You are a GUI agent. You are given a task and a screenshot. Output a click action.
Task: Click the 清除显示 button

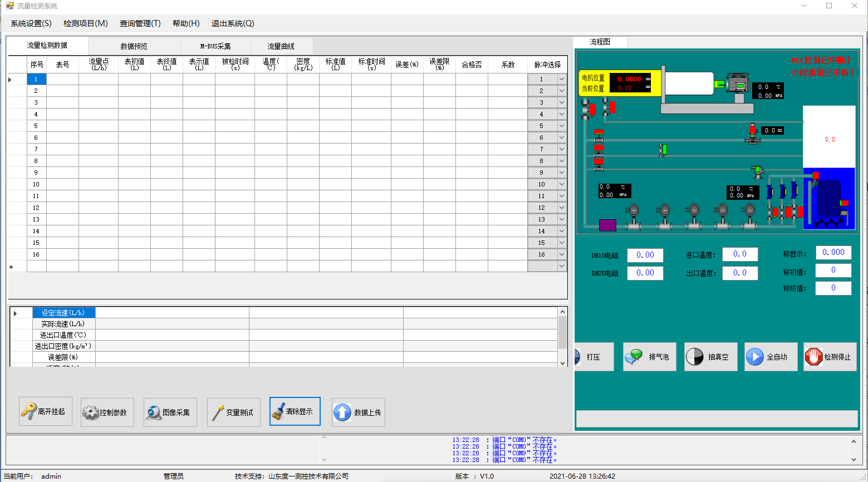(295, 411)
